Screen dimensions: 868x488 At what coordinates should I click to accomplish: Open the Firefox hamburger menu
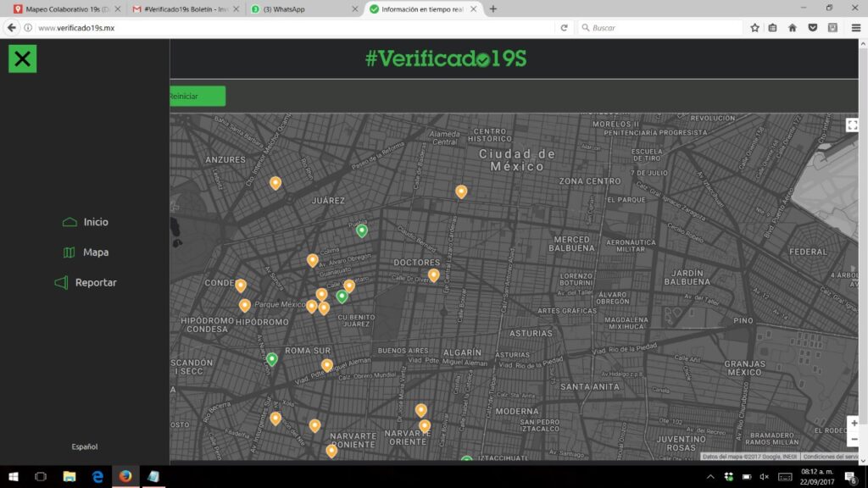tap(855, 28)
